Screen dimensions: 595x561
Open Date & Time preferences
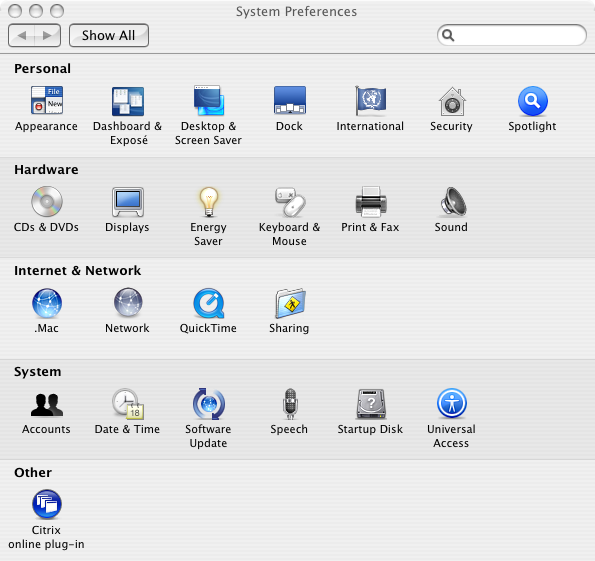point(128,404)
